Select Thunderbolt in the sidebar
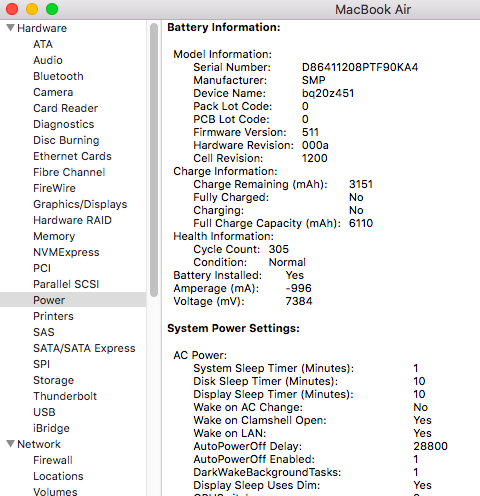The width and height of the screenshot is (480, 496). (x=65, y=396)
